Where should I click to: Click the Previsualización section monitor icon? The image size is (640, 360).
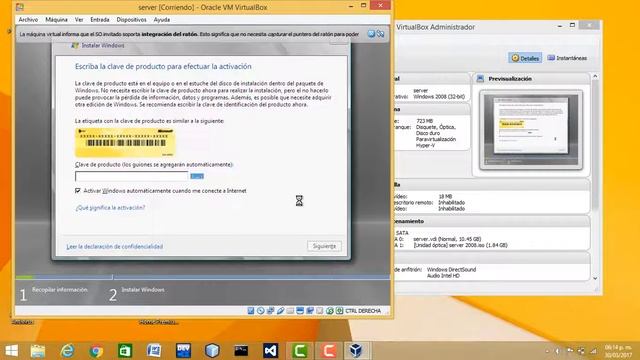coord(480,78)
